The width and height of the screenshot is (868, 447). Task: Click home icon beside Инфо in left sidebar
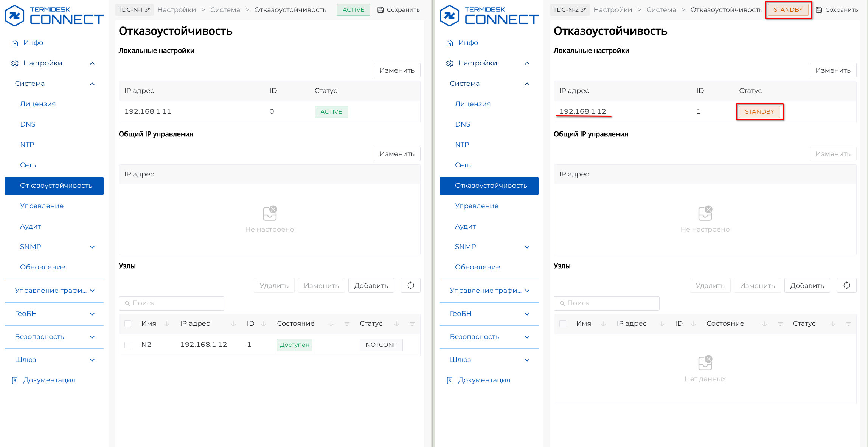pyautogui.click(x=15, y=43)
